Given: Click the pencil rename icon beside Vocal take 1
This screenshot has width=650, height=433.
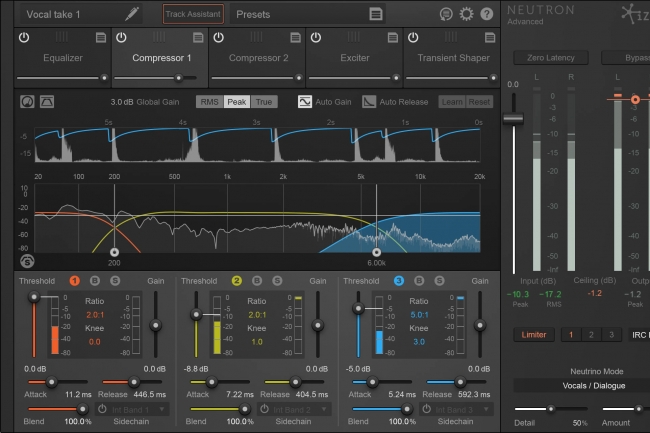Looking at the screenshot, I should [132, 14].
